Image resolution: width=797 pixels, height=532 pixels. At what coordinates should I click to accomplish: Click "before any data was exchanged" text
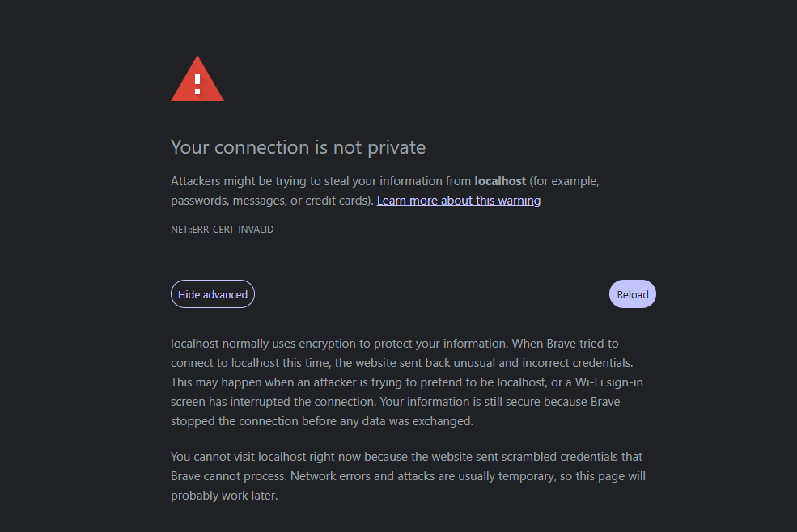tap(392, 421)
